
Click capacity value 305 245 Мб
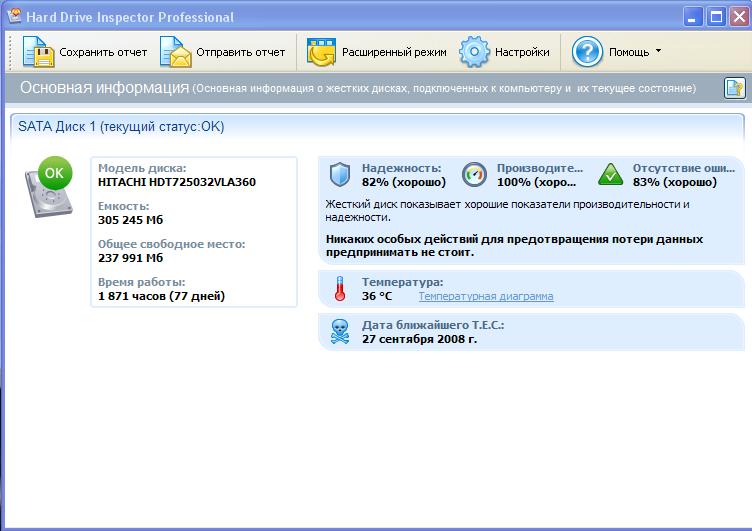[130, 220]
